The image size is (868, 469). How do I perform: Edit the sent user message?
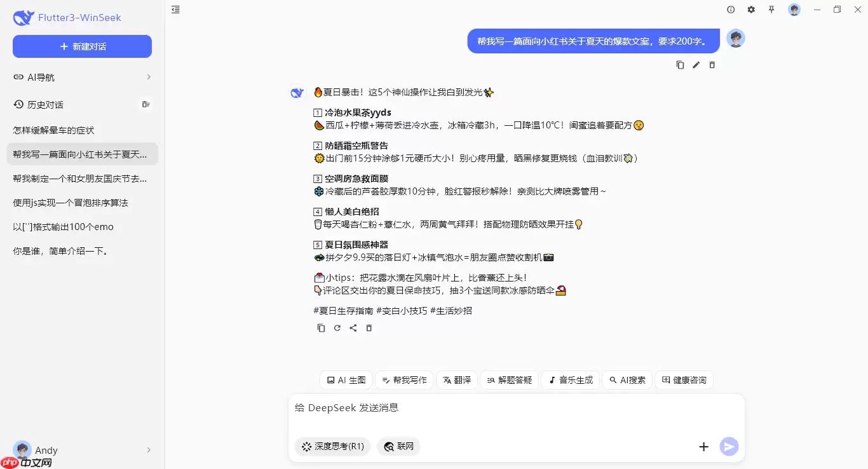(696, 64)
